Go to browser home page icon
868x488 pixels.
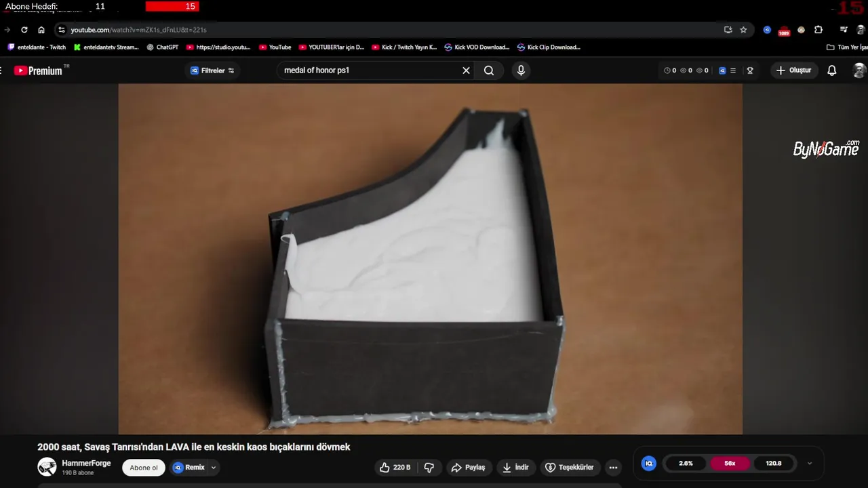tap(41, 30)
